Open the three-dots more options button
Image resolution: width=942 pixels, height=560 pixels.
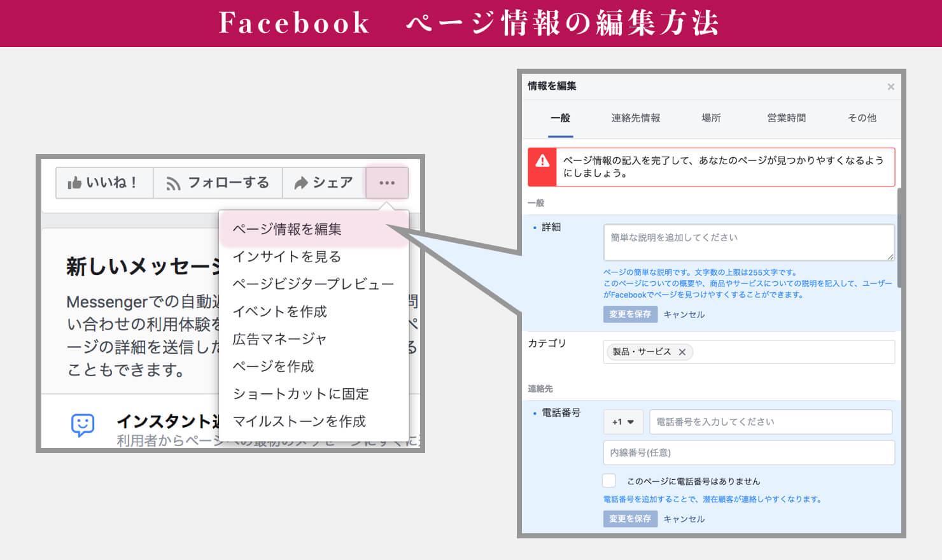coord(387,183)
